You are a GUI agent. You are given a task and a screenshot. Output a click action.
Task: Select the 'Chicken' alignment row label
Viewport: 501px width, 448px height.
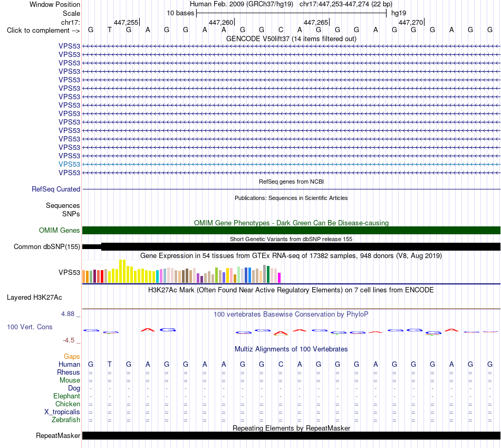point(68,404)
